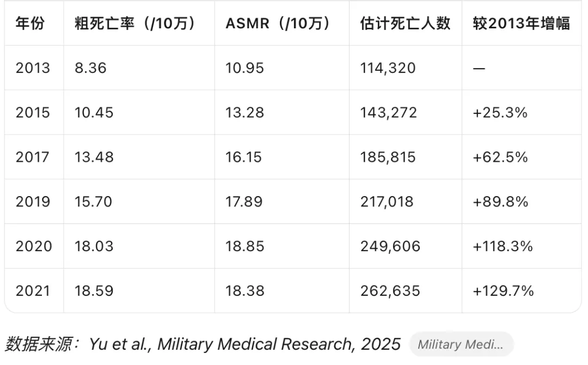This screenshot has width=588, height=365.
Task: Click the +25.3% increase cell
Action: (500, 113)
